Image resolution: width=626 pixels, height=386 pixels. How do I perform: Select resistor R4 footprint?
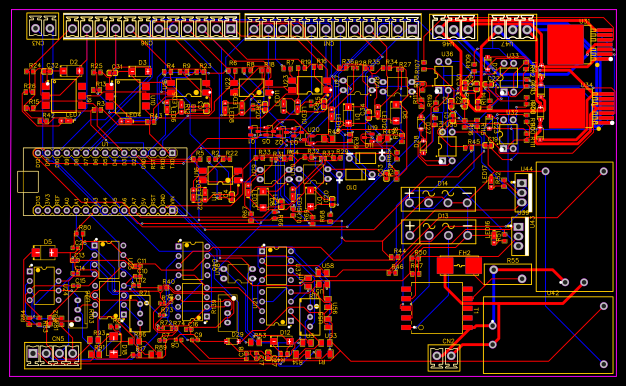point(167,72)
